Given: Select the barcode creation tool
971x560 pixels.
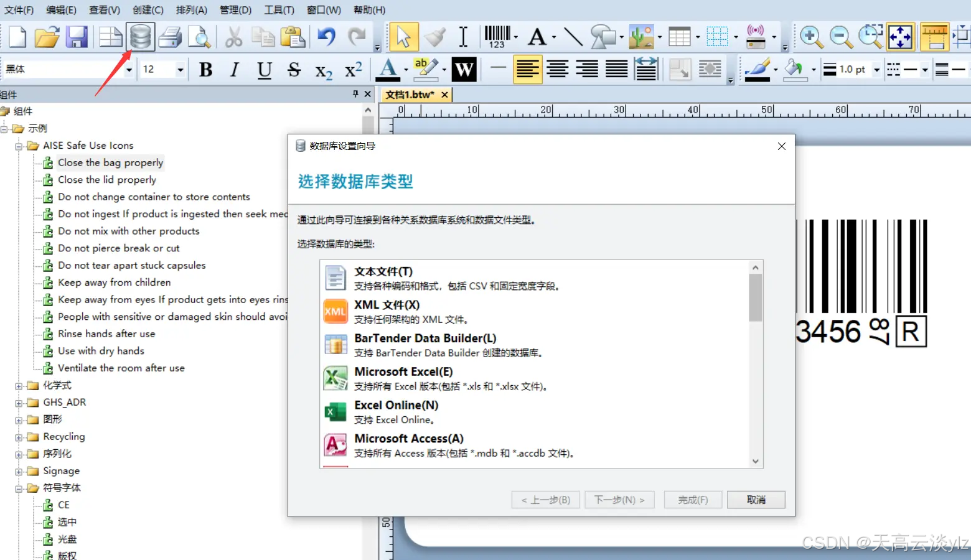Looking at the screenshot, I should coord(495,37).
